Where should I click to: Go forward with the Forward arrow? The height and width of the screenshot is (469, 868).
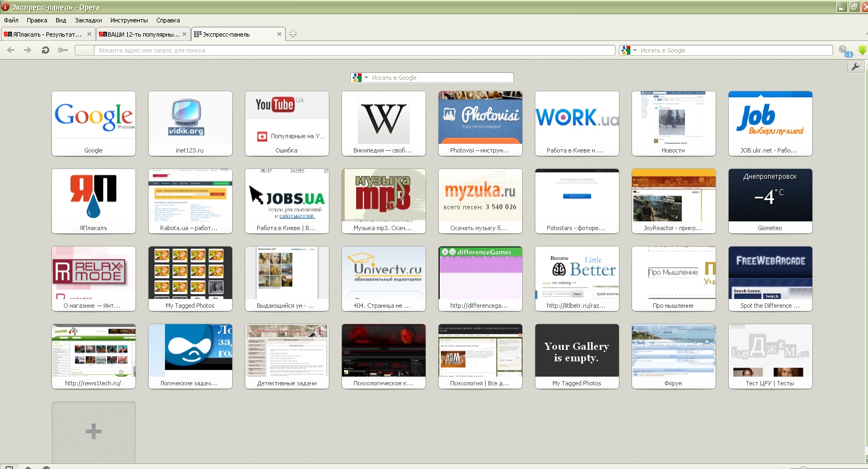28,50
